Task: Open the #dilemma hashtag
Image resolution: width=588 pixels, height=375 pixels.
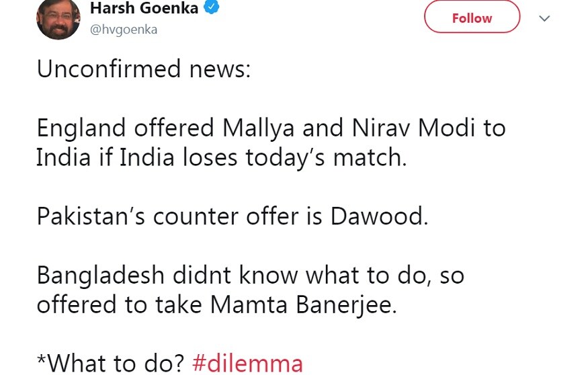Action: point(247,364)
